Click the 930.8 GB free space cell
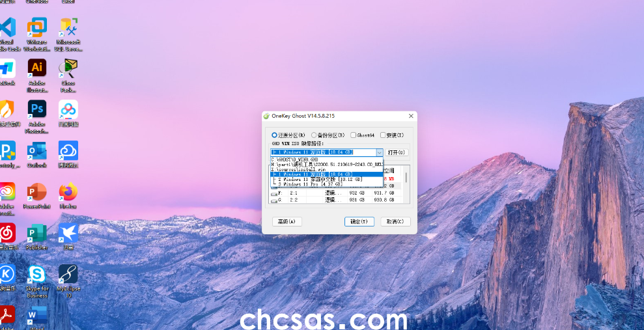644x330 pixels. pos(384,200)
